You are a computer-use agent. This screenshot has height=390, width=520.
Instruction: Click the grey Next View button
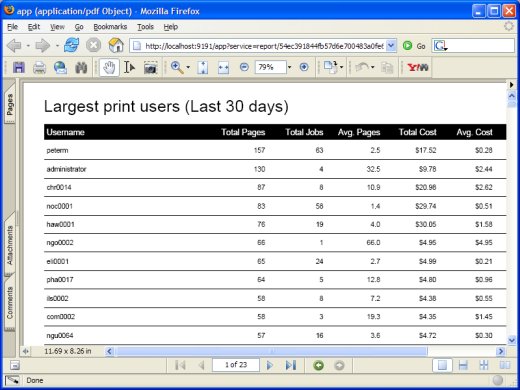point(339,366)
